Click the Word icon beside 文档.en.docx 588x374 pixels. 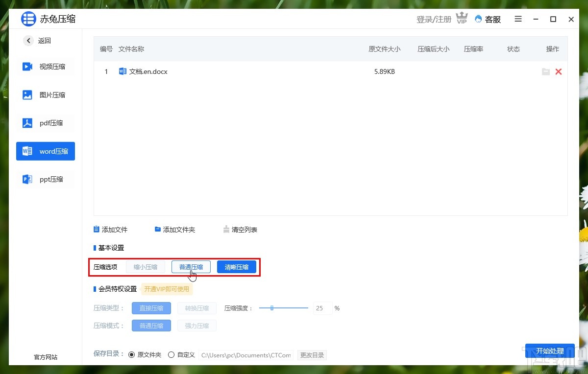pos(122,71)
